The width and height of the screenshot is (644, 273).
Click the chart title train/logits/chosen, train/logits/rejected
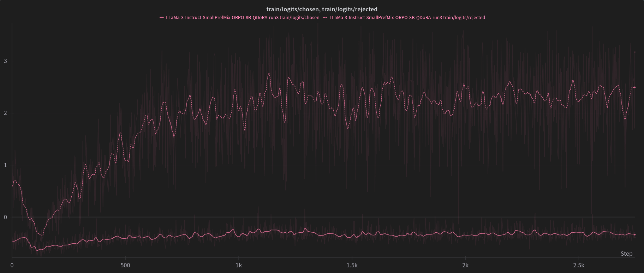[322, 9]
